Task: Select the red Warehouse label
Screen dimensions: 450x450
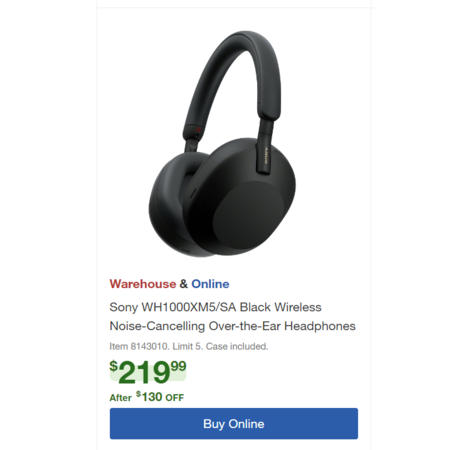Action: pyautogui.click(x=143, y=284)
